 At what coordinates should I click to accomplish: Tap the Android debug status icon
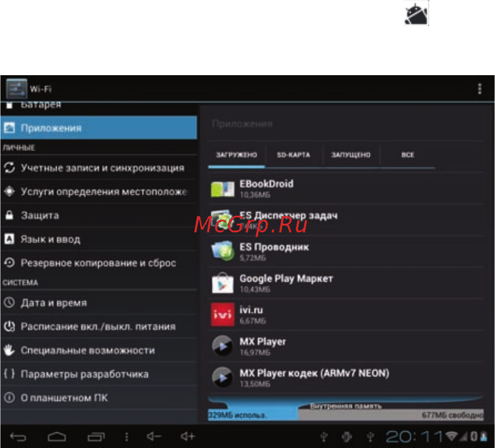tap(347, 436)
